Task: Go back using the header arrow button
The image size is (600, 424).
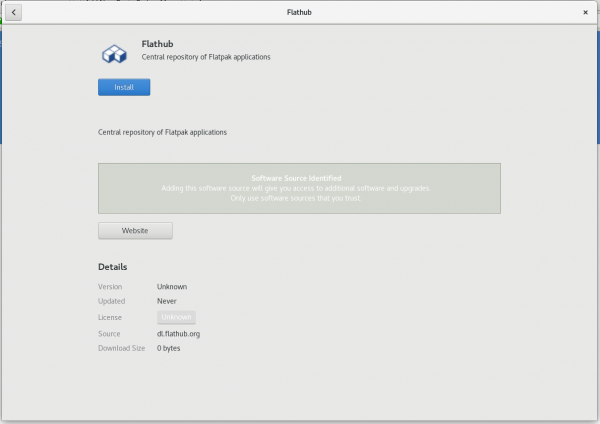Action: coord(13,12)
